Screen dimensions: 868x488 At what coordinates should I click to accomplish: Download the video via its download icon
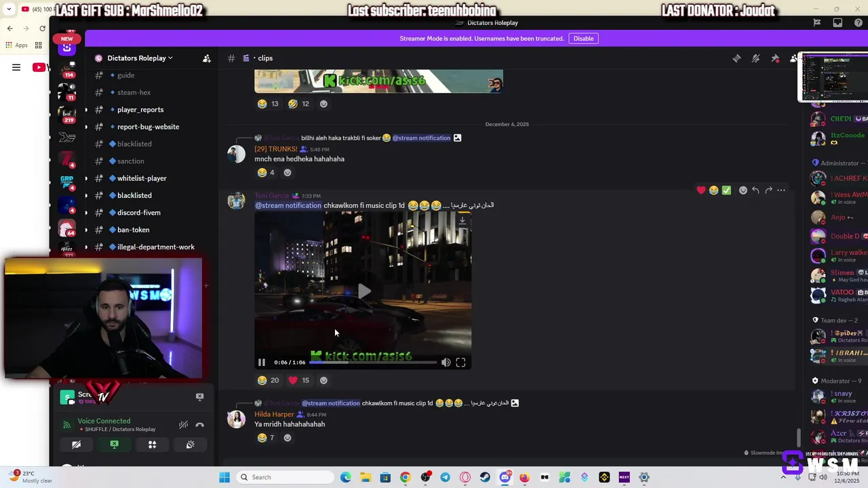pyautogui.click(x=462, y=220)
